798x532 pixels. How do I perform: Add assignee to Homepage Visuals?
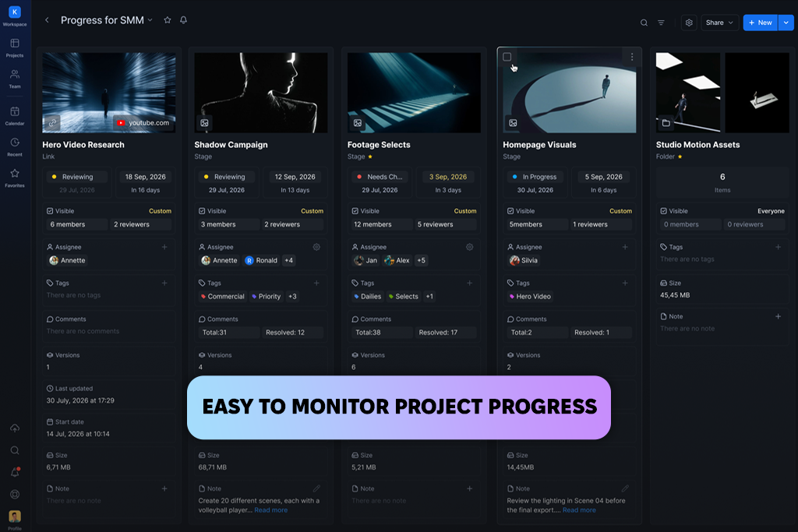[625, 247]
